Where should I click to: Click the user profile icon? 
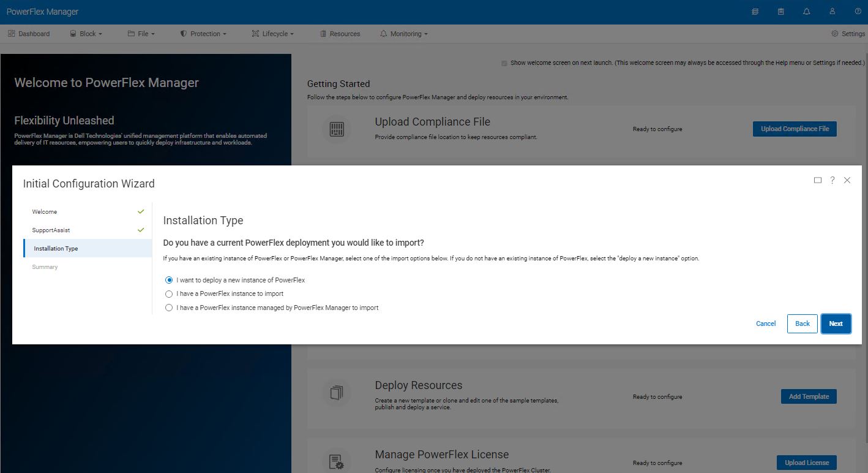pos(832,11)
